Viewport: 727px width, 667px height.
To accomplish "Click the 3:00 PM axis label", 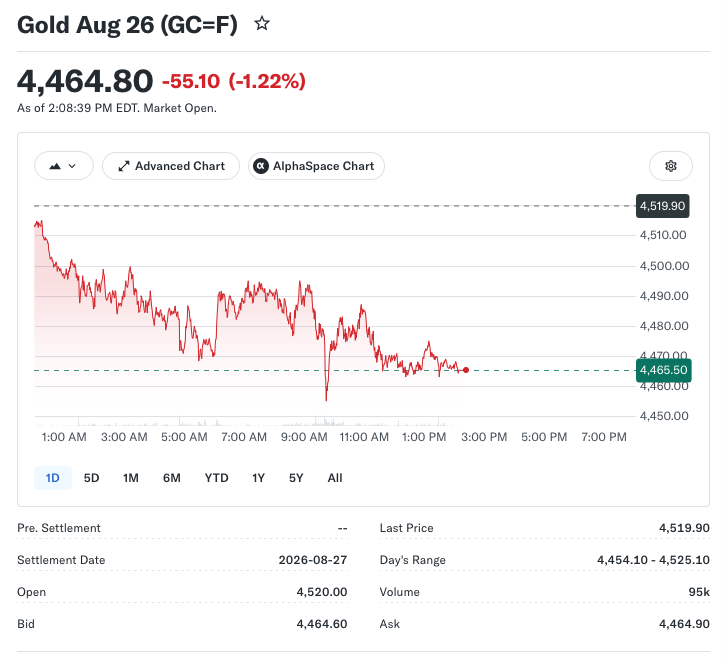I will coord(484,437).
